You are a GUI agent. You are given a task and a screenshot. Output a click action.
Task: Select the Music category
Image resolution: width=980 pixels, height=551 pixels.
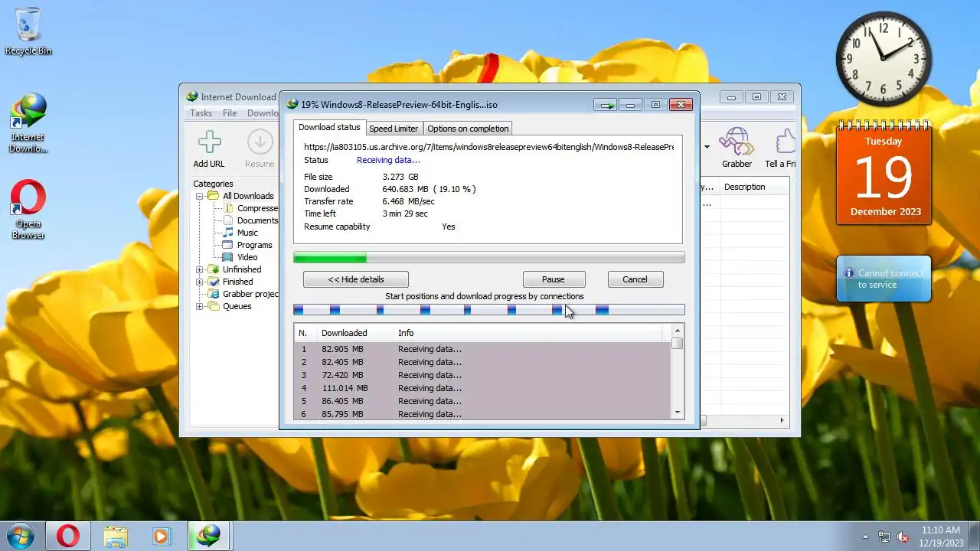(x=247, y=233)
